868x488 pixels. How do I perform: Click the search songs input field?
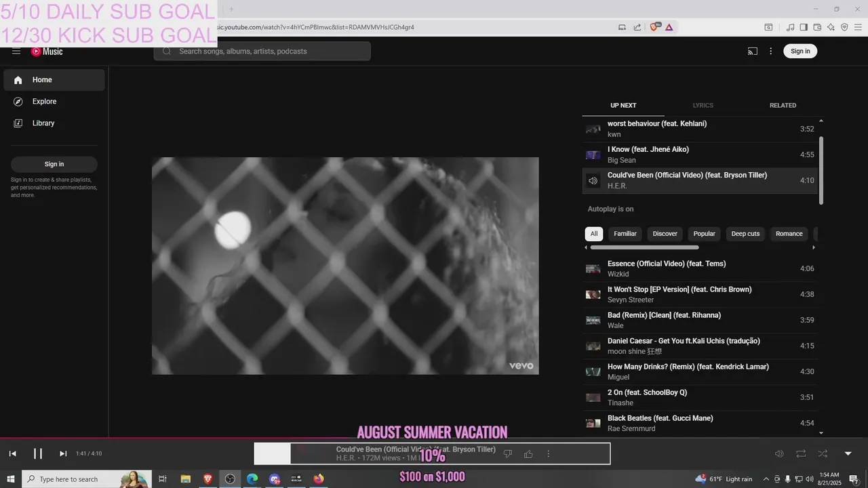tap(262, 52)
